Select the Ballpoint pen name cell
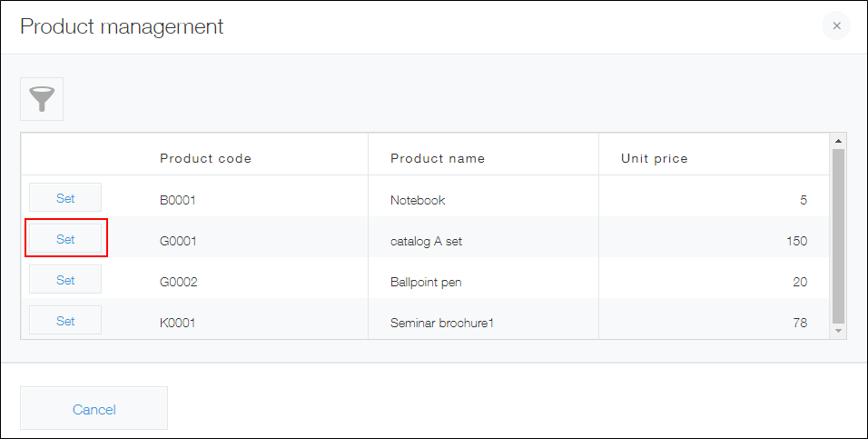Screen dimensions: 868x439 [426, 282]
